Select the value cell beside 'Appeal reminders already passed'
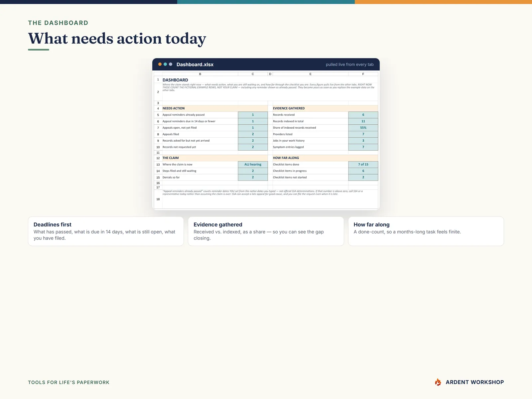The width and height of the screenshot is (532, 399). tap(253, 115)
